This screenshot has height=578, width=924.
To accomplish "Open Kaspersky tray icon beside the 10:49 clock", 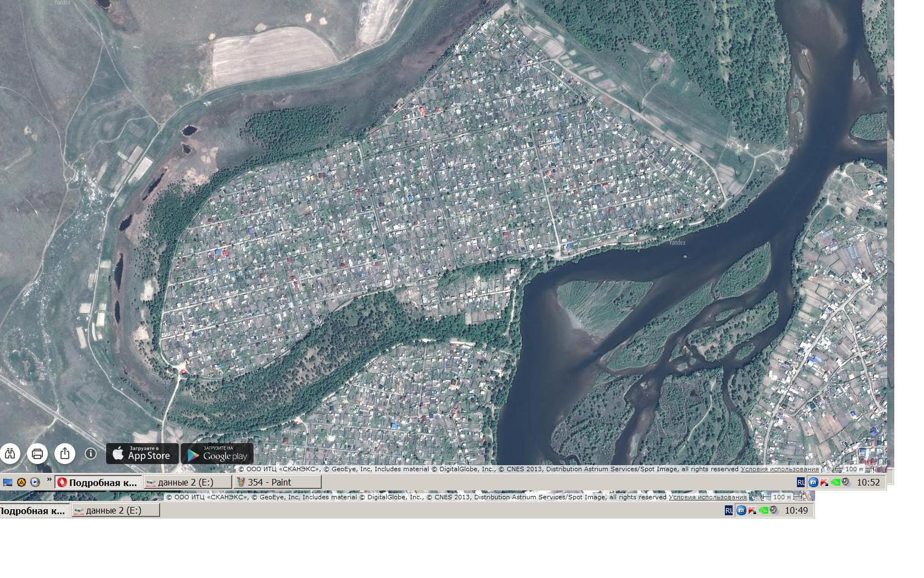I will 752,510.
